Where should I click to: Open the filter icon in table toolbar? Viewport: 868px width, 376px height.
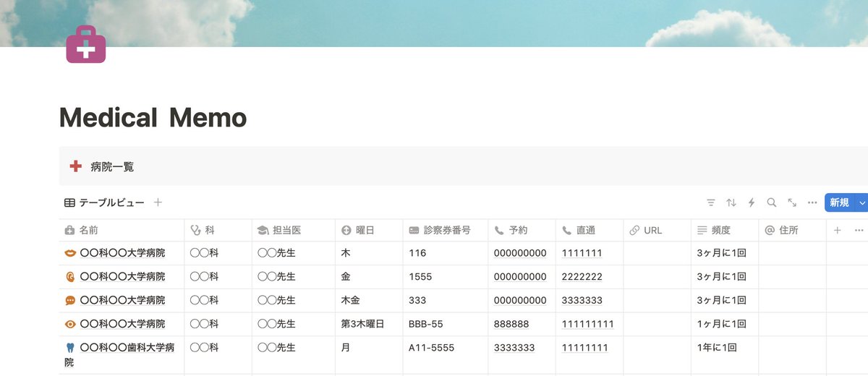pos(711,203)
